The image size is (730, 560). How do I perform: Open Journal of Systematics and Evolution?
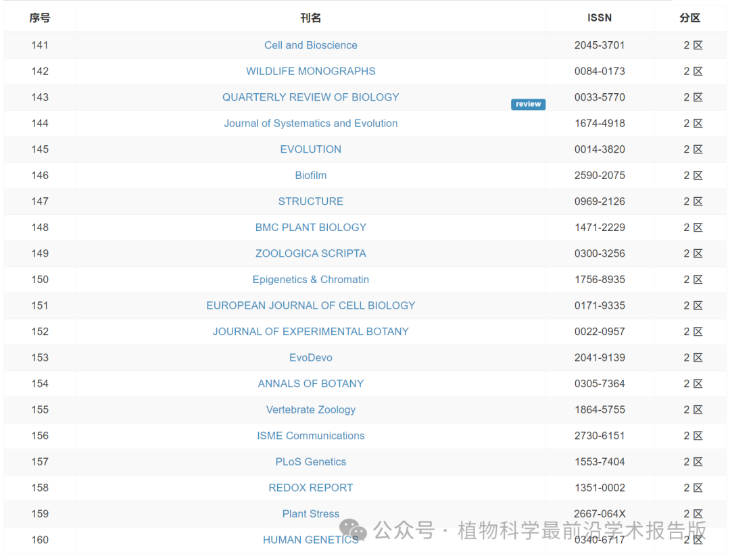point(310,123)
